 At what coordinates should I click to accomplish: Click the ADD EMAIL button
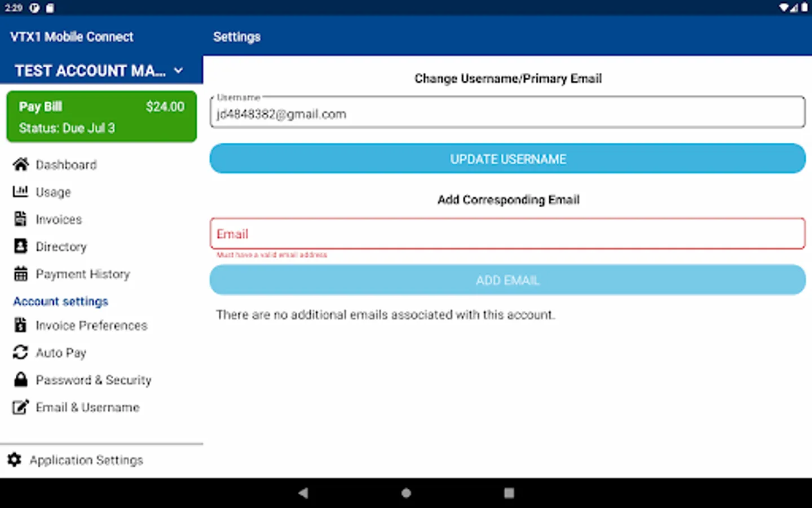tap(507, 280)
